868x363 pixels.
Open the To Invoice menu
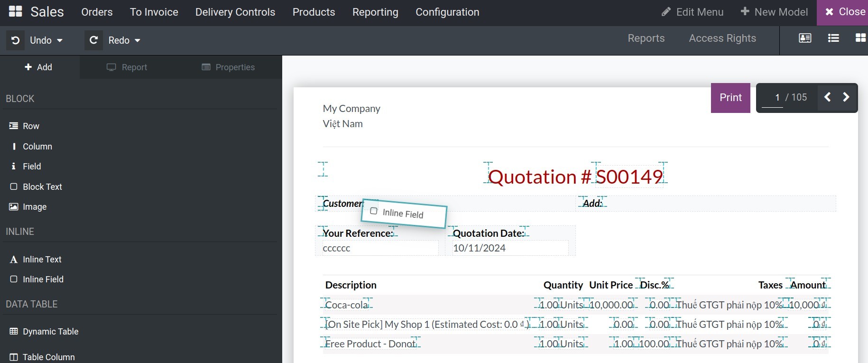[154, 12]
